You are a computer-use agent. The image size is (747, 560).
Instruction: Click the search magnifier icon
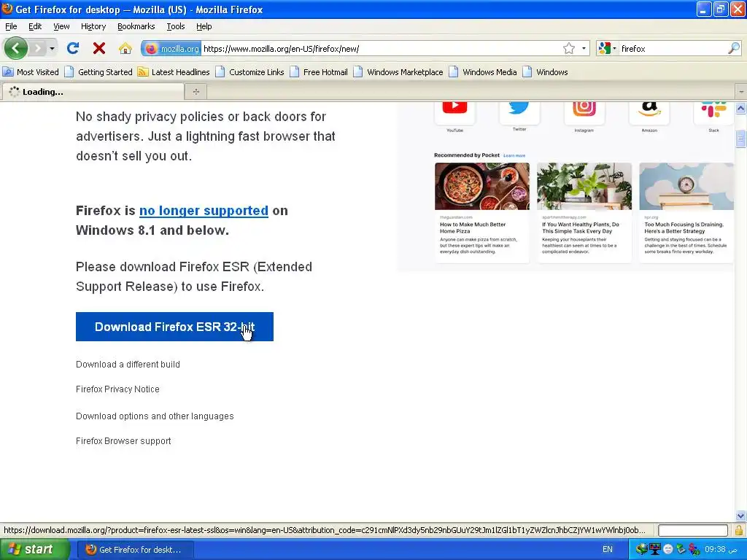(x=734, y=48)
